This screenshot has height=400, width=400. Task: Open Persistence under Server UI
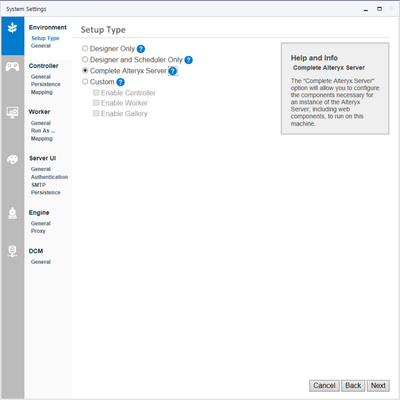(46, 193)
